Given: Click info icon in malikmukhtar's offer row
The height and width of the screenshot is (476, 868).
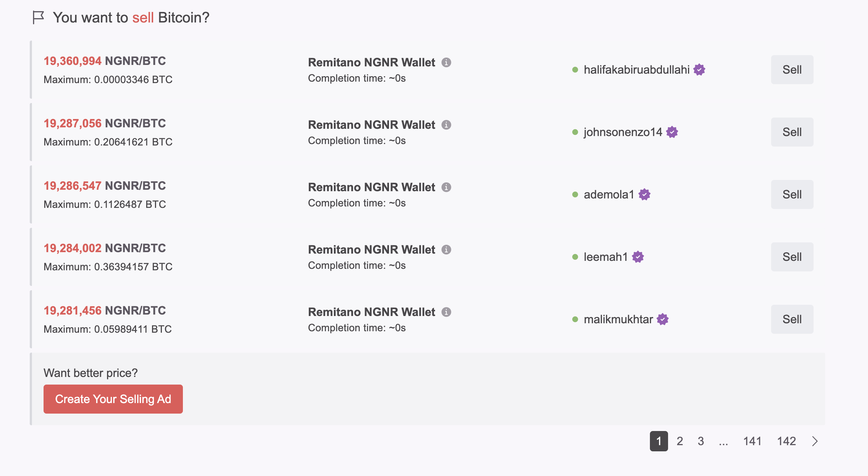Looking at the screenshot, I should tap(446, 312).
